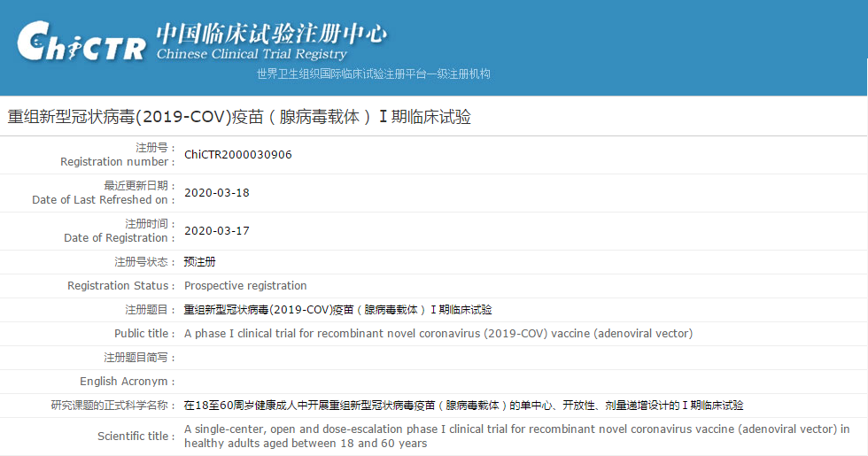Click the 最近更新日期 label
This screenshot has width=868, height=456.
click(x=140, y=186)
